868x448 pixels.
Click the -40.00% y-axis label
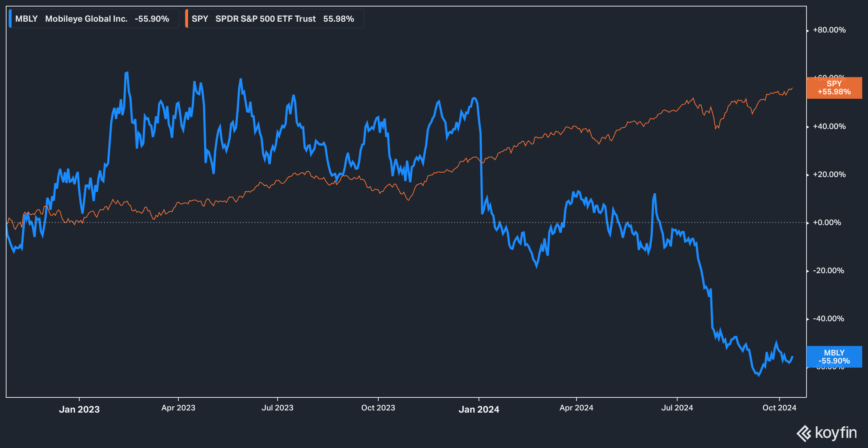(829, 319)
